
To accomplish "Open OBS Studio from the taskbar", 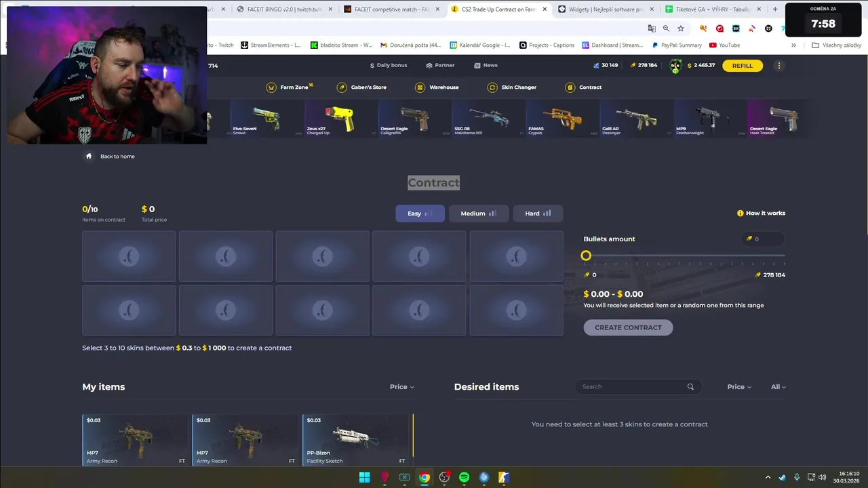I will click(444, 477).
